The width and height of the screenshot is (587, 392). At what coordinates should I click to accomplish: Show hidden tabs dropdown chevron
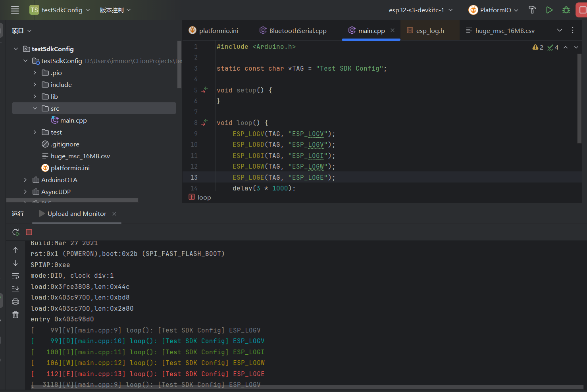click(x=560, y=30)
